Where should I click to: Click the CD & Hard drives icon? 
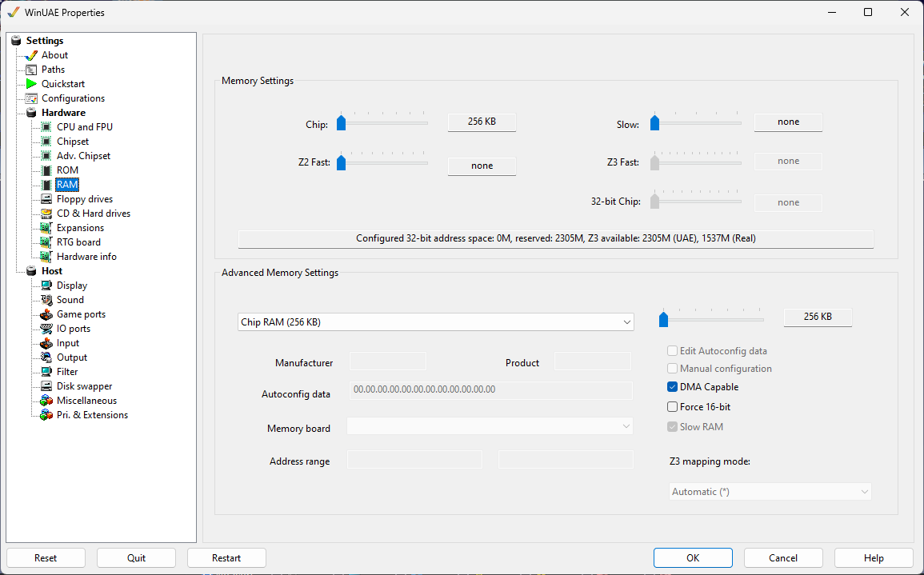pyautogui.click(x=46, y=214)
